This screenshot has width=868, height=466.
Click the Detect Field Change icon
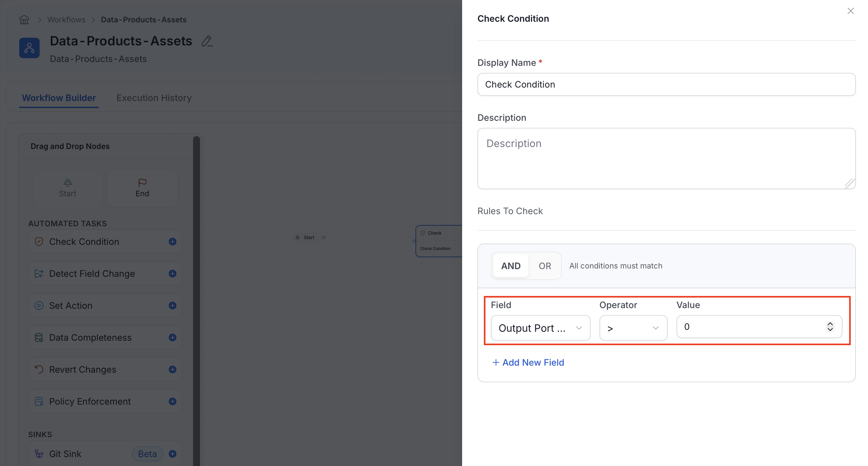pyautogui.click(x=39, y=274)
